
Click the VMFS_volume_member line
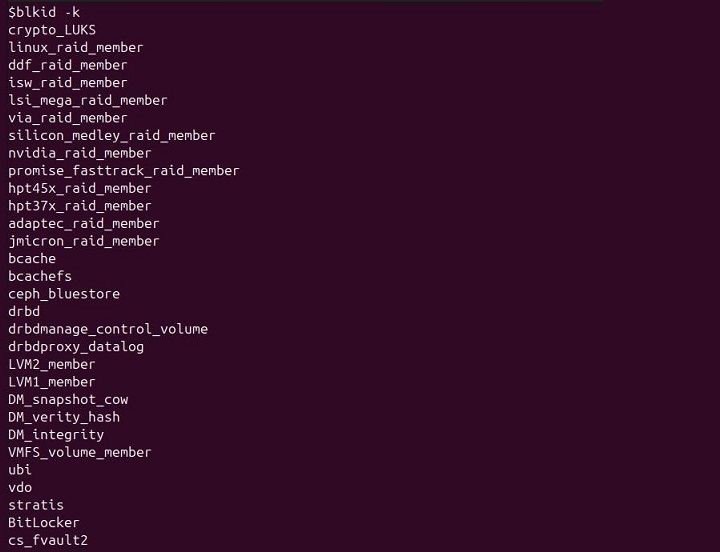tap(80, 452)
